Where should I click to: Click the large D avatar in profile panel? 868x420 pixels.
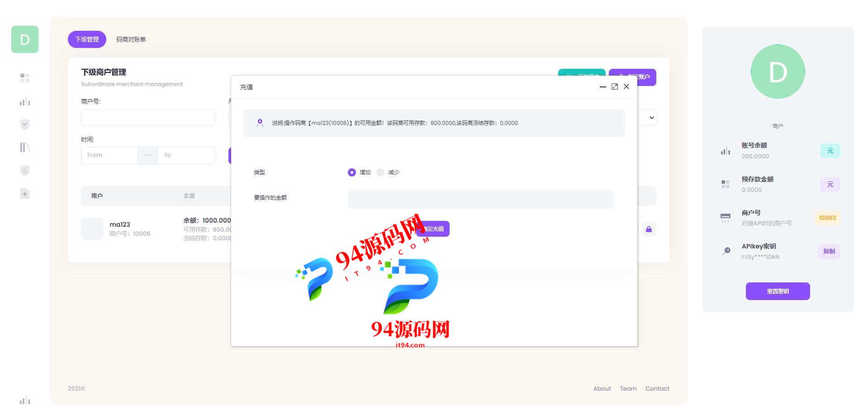(778, 72)
